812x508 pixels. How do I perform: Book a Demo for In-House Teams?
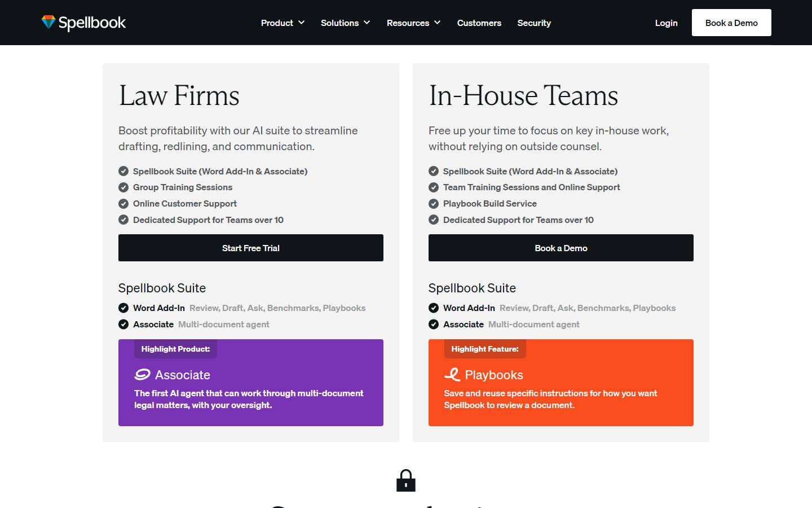[561, 248]
